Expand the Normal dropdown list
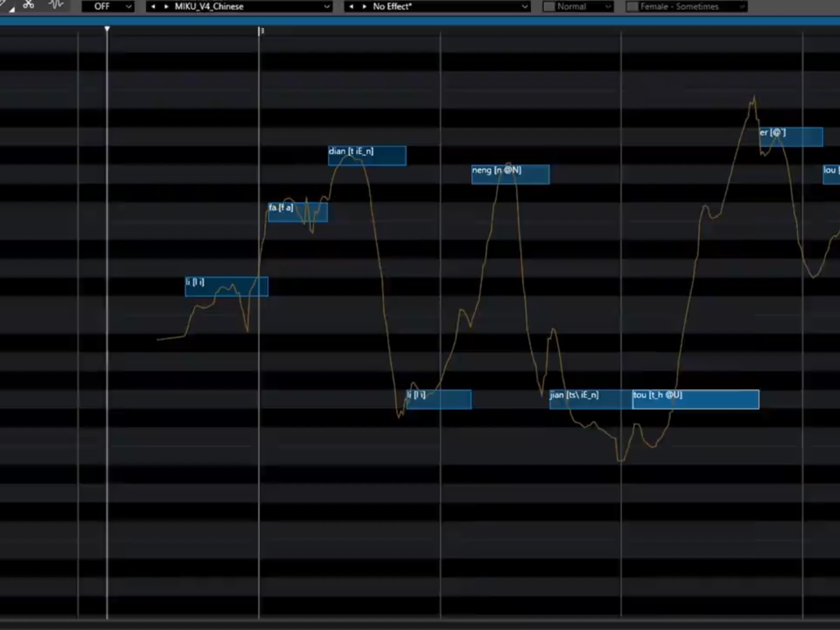Image resolution: width=840 pixels, height=630 pixels. [x=608, y=7]
